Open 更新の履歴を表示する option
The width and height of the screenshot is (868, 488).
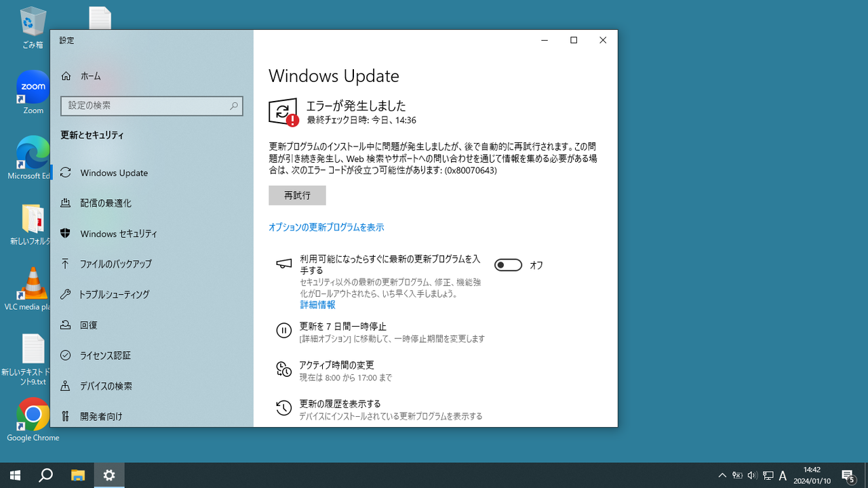379,409
